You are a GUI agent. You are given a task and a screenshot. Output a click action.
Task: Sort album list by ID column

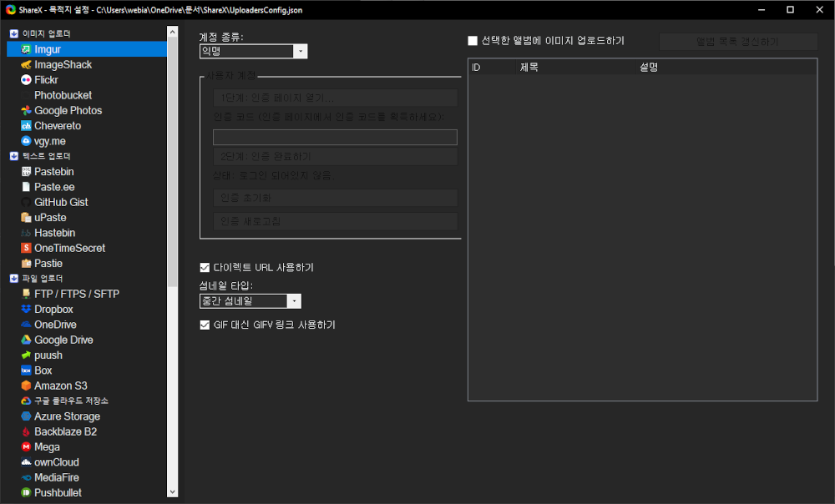click(x=492, y=68)
